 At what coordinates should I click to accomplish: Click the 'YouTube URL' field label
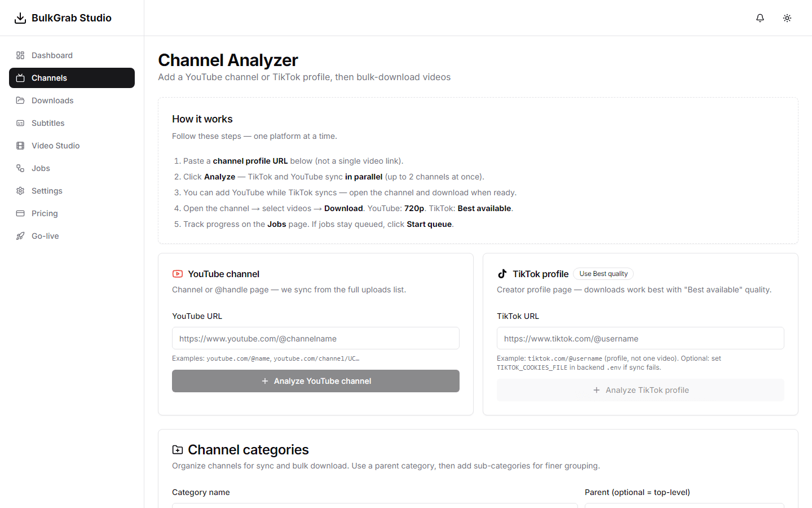pyautogui.click(x=197, y=316)
